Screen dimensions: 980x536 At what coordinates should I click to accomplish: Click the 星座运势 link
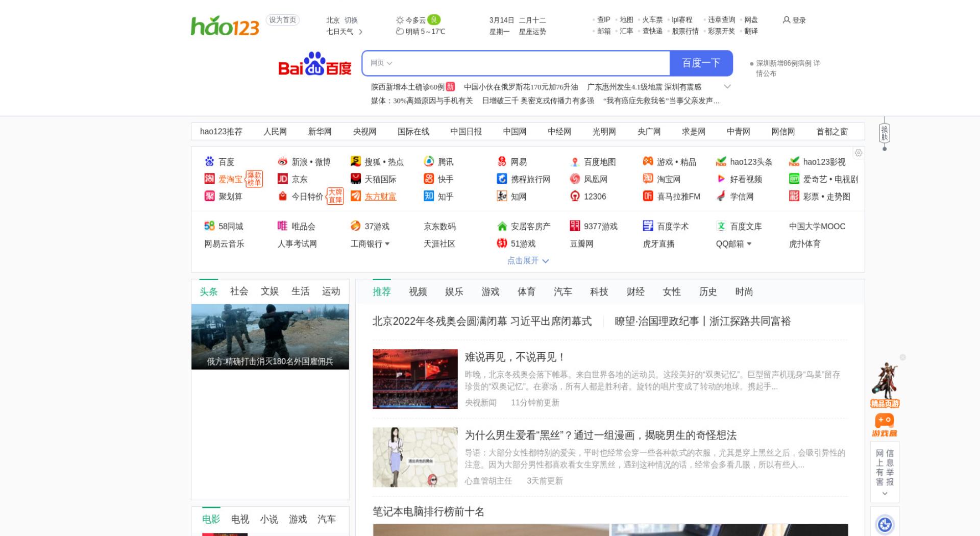coord(532,32)
